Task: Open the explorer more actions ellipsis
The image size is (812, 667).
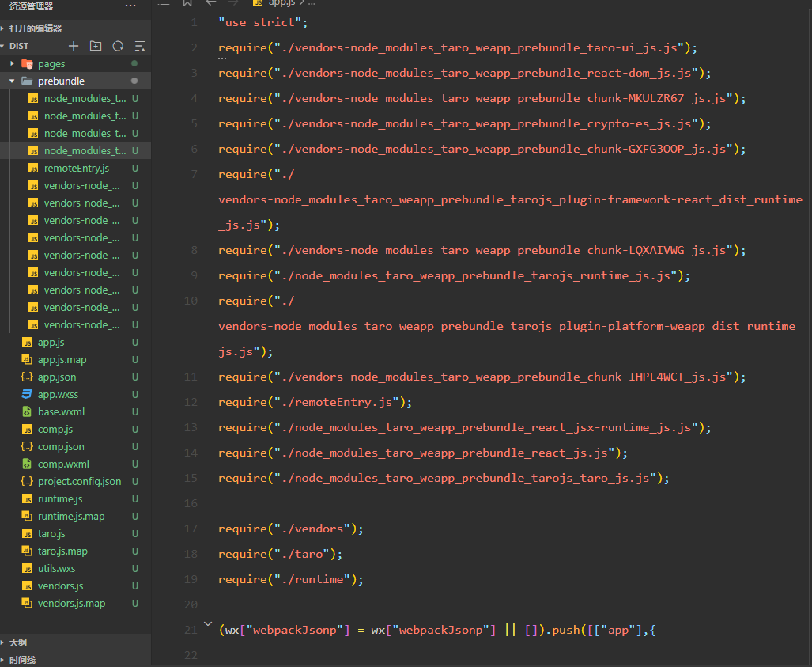Action: click(130, 6)
